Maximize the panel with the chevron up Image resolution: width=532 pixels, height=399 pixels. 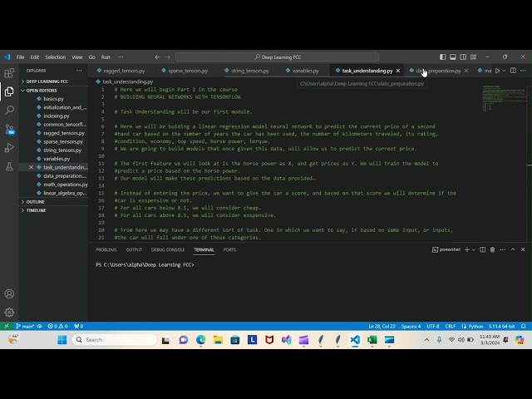(513, 249)
